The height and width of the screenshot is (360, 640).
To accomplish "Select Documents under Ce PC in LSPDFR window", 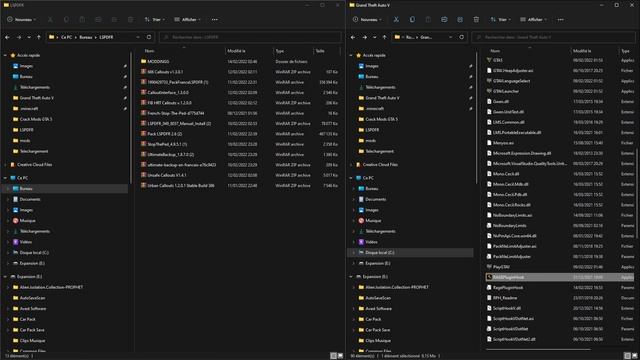I will coord(30,199).
